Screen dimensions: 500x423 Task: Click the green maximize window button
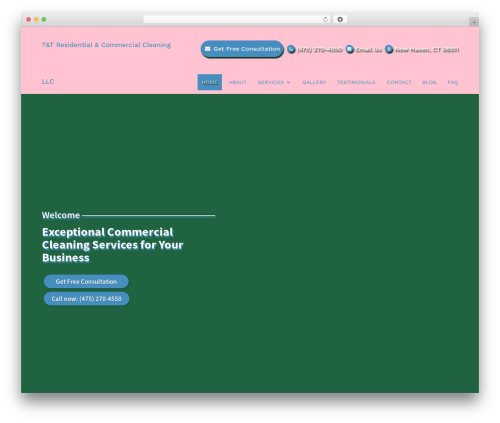coord(44,19)
